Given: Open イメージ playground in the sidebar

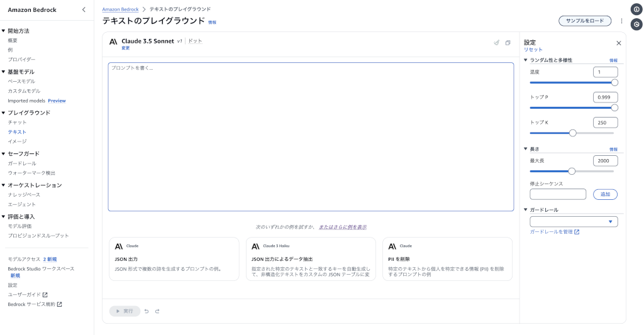Looking at the screenshot, I should (17, 141).
